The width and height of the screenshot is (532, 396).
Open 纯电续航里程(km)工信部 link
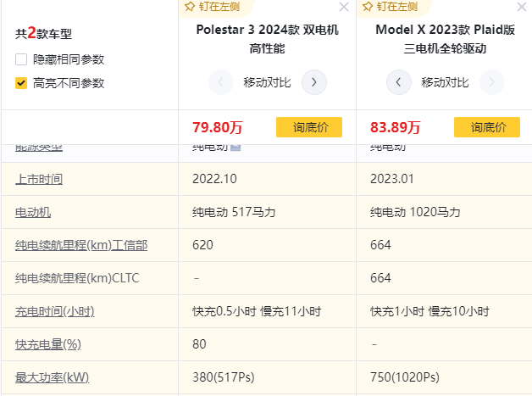click(81, 245)
